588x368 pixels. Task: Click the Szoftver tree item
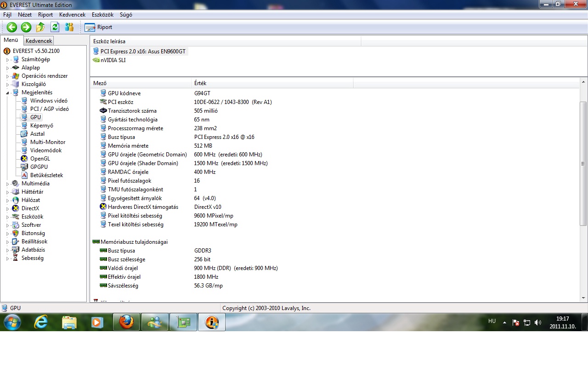31,225
